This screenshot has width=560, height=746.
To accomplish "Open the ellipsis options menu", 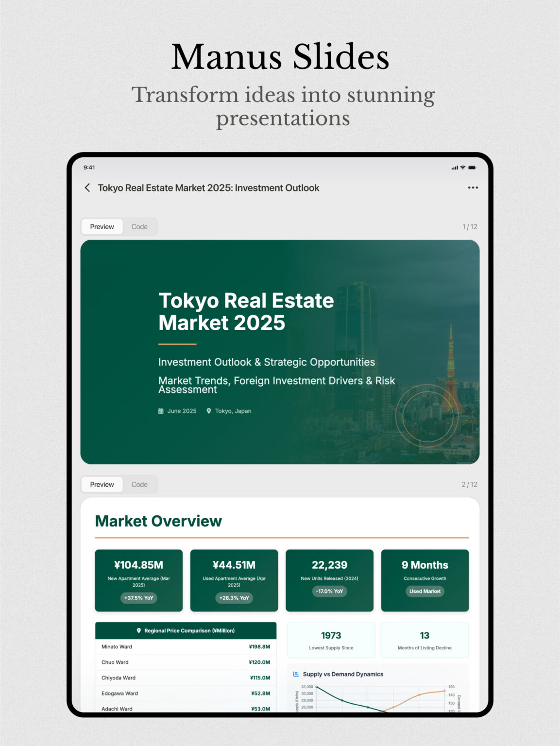I will pos(473,187).
